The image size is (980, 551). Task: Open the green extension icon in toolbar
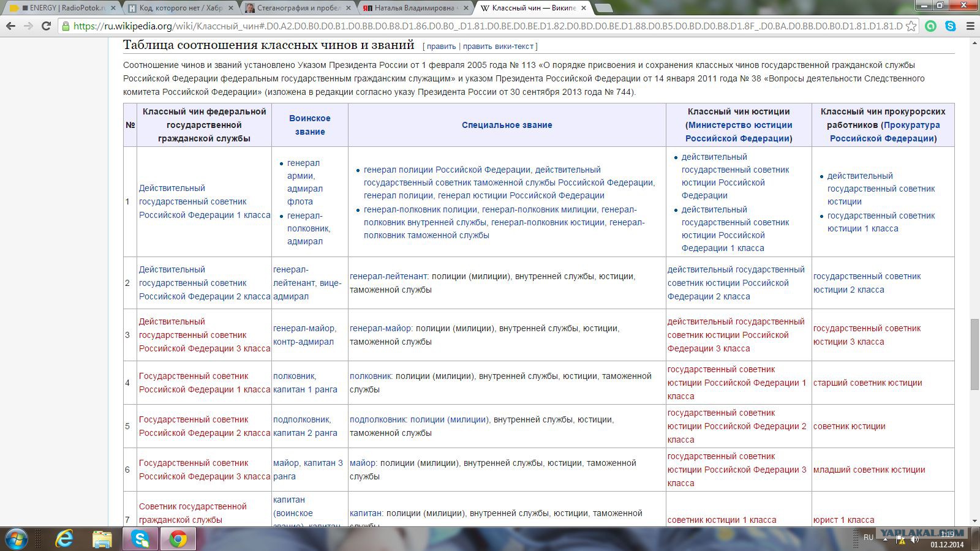[930, 26]
